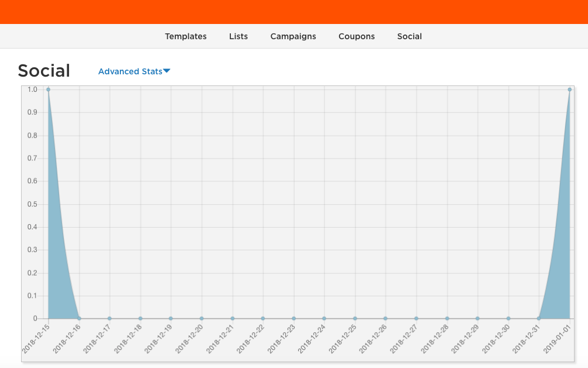The image size is (588, 368).
Task: Click the data point for 2018-12-17
Action: pyautogui.click(x=109, y=319)
